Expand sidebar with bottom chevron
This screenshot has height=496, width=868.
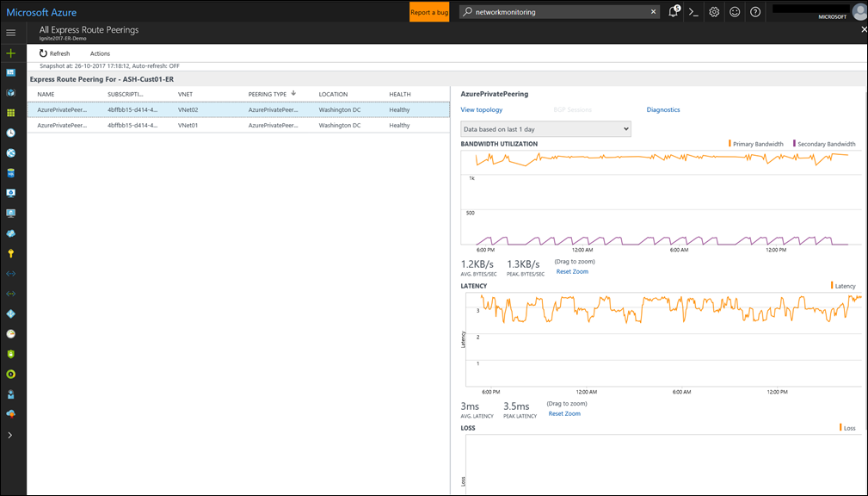click(10, 436)
